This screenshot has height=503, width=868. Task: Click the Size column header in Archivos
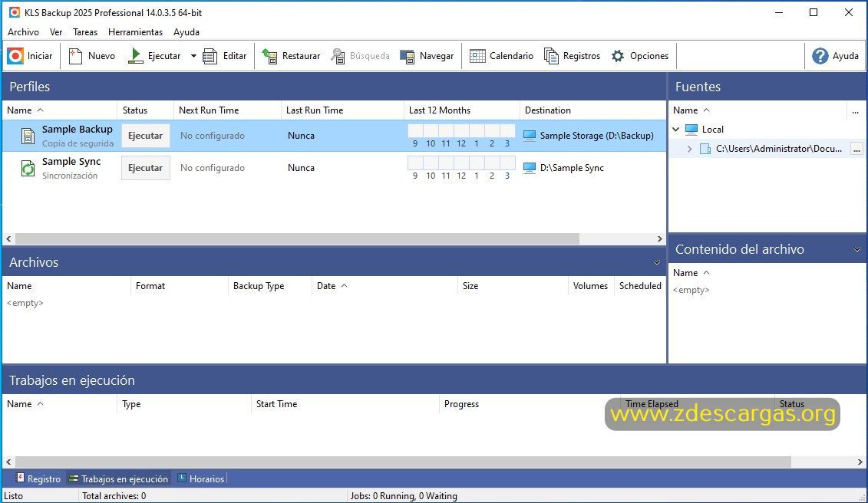(x=513, y=286)
